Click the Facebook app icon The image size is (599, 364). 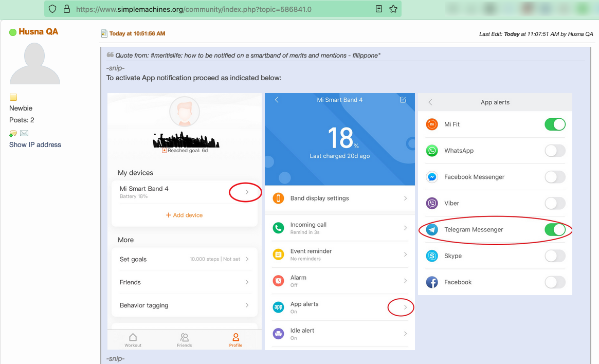[x=432, y=282]
